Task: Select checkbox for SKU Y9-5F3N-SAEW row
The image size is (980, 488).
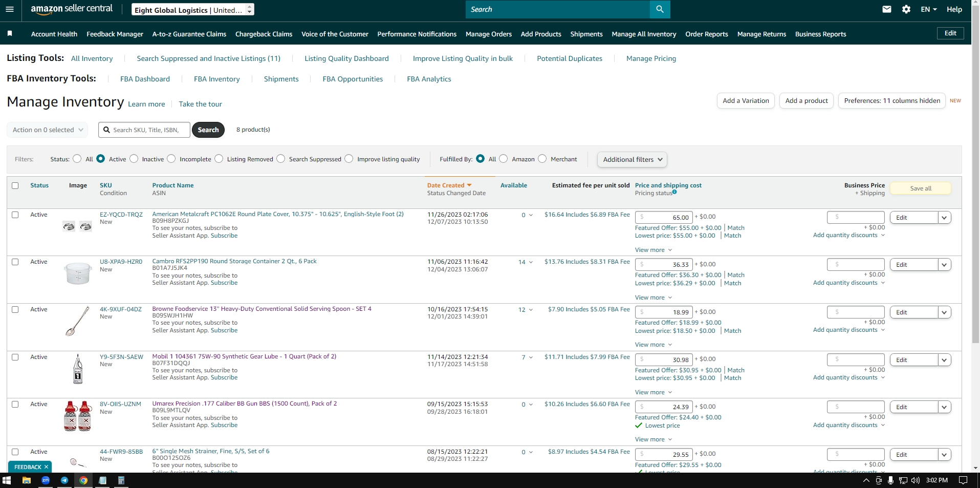Action: pos(15,357)
